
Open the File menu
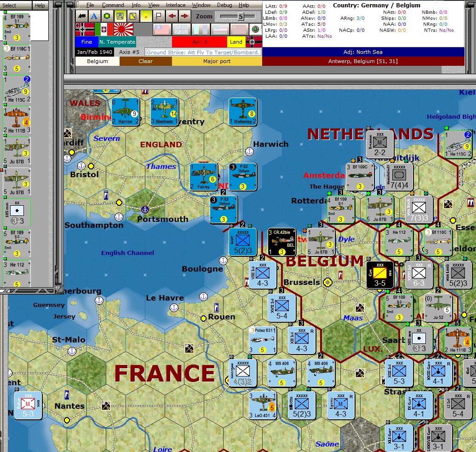[x=90, y=5]
